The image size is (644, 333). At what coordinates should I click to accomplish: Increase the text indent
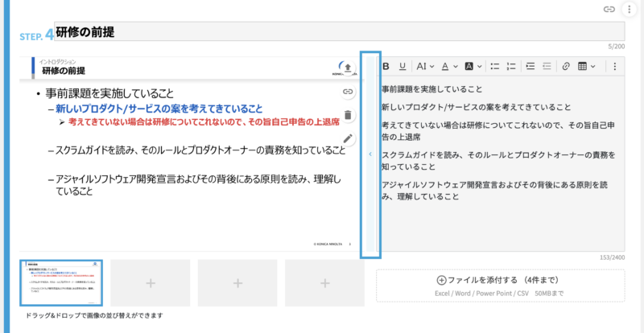[530, 66]
